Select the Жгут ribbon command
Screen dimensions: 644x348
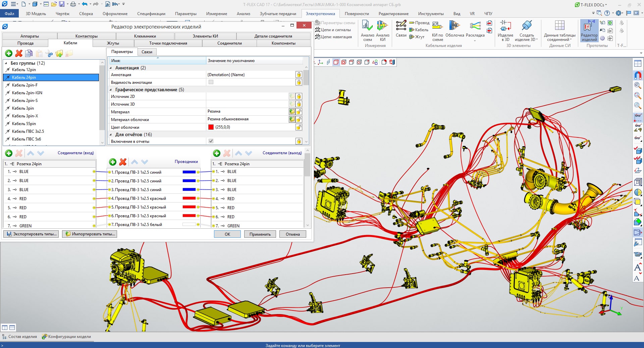417,37
